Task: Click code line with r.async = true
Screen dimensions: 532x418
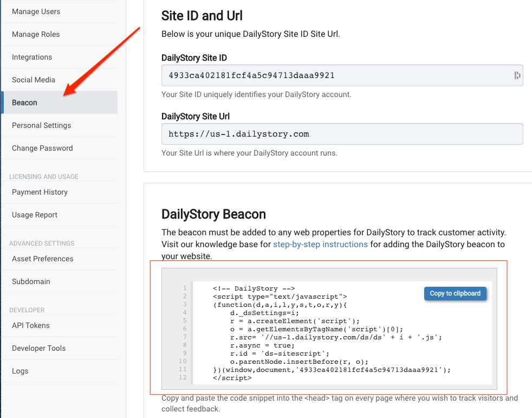Action: (x=262, y=345)
